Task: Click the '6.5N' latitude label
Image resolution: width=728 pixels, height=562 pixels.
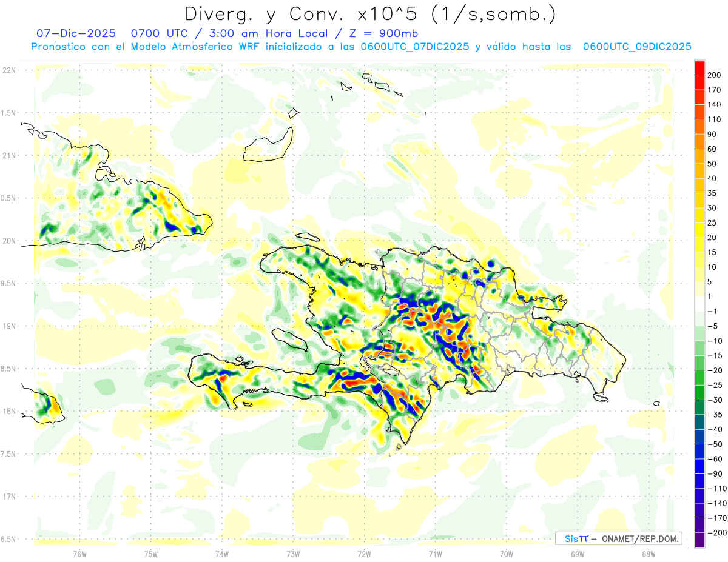Action: tap(9, 539)
